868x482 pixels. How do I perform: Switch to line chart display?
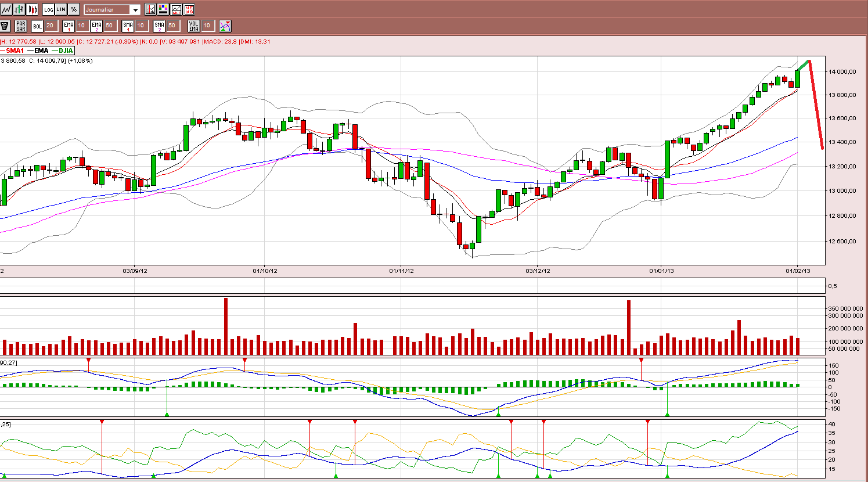click(x=6, y=9)
